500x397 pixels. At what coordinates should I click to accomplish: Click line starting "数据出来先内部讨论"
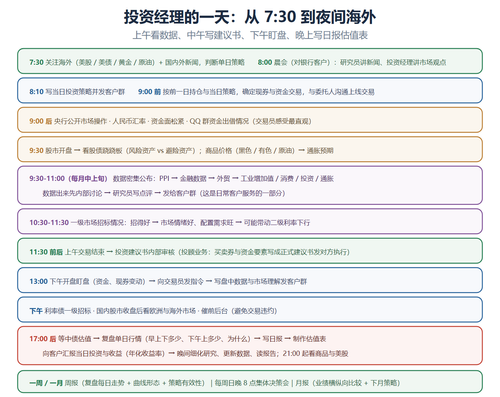pyautogui.click(x=164, y=193)
